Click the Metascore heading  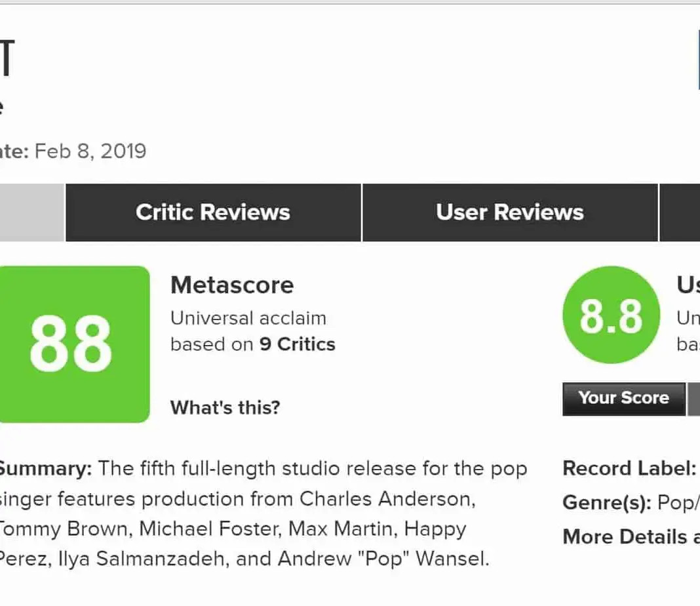[232, 285]
